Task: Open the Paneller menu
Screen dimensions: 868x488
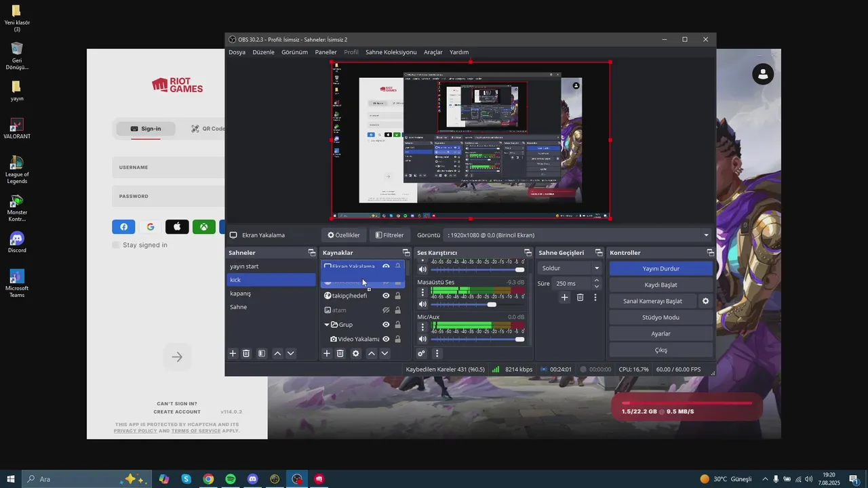Action: [325, 52]
